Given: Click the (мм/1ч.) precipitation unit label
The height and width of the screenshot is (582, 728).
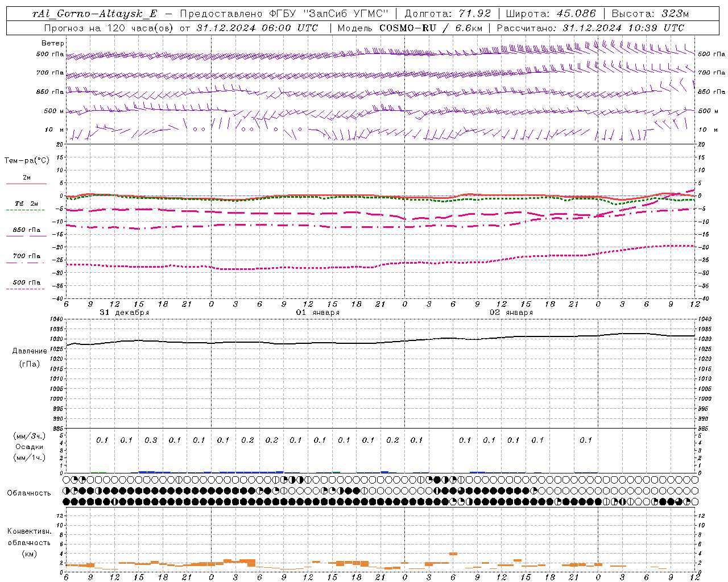Looking at the screenshot, I should pyautogui.click(x=30, y=458).
